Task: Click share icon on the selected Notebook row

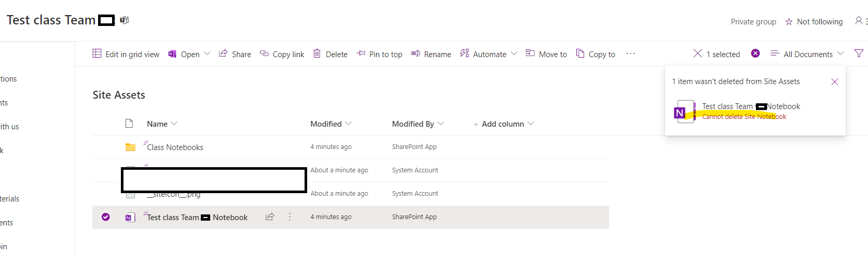Action: tap(270, 217)
